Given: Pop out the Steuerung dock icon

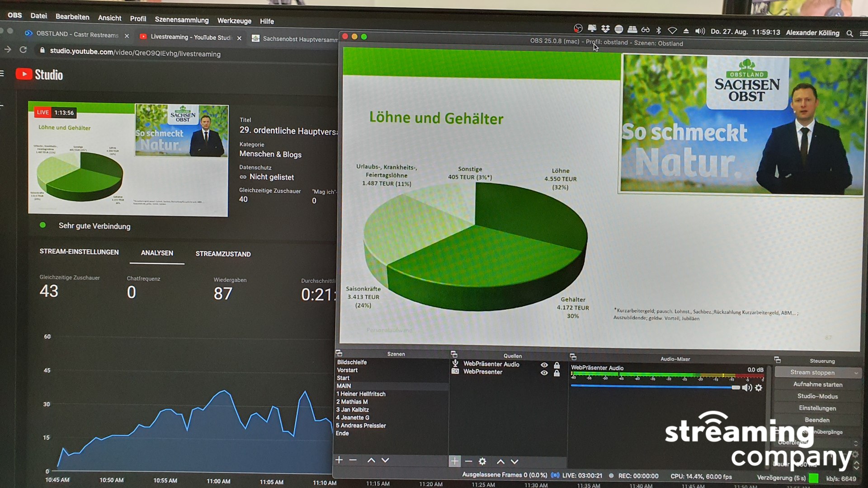Looking at the screenshot, I should tap(777, 360).
